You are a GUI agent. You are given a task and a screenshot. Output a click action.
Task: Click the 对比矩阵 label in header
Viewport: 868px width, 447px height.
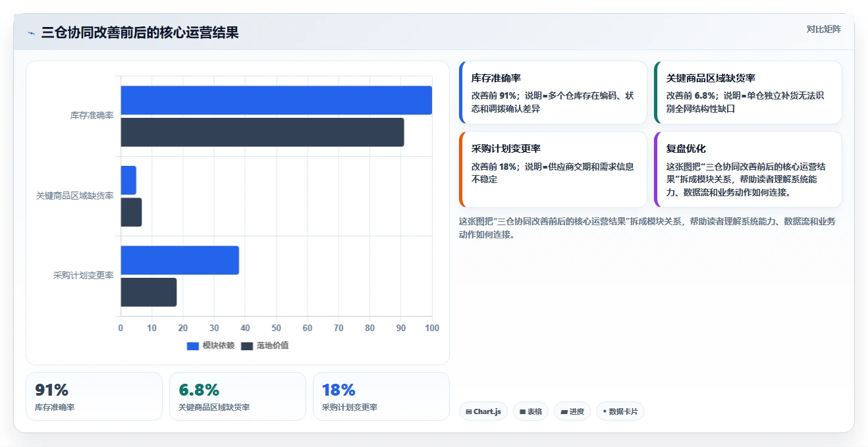pyautogui.click(x=824, y=30)
